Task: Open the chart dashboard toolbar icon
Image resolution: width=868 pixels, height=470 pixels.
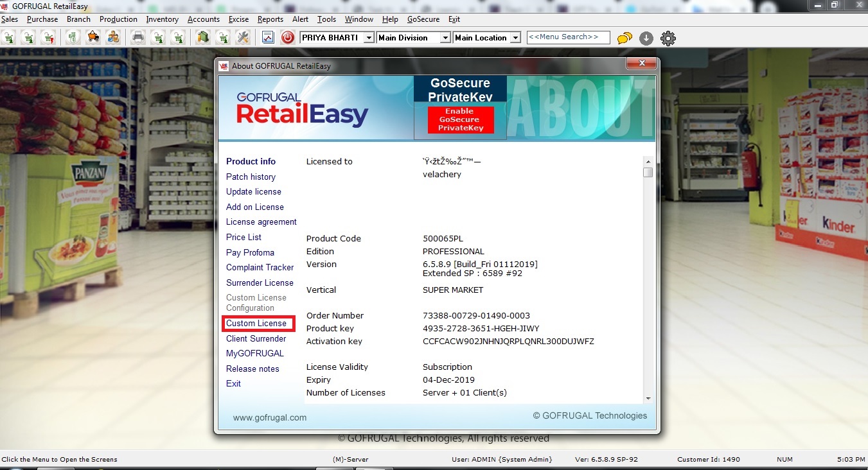Action: coord(268,37)
